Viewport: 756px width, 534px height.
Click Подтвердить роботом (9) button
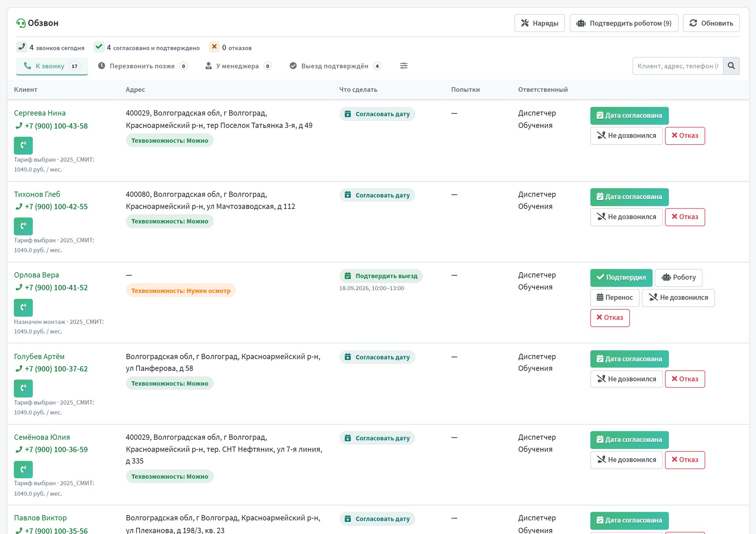[624, 23]
